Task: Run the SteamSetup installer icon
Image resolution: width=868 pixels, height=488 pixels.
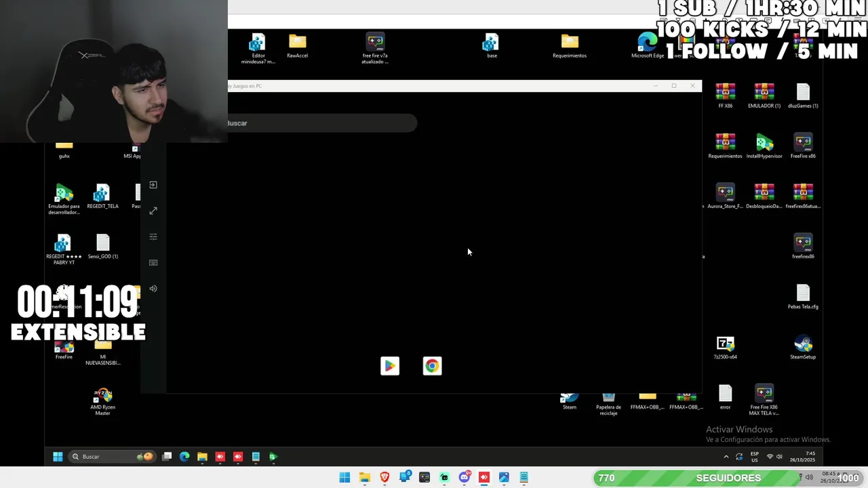Action: [x=803, y=346]
